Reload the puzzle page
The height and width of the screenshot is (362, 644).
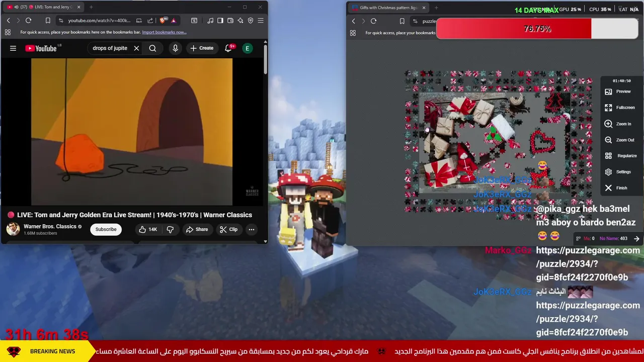pos(373,21)
